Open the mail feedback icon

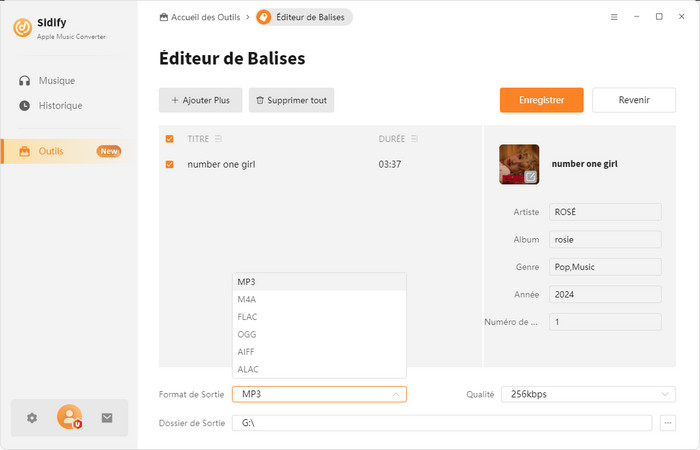(107, 418)
